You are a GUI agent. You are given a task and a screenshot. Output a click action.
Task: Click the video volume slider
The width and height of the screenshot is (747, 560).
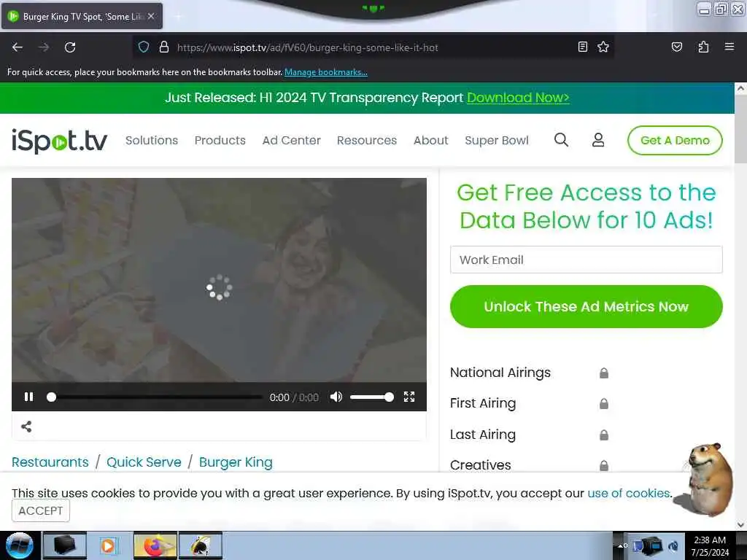pos(371,397)
